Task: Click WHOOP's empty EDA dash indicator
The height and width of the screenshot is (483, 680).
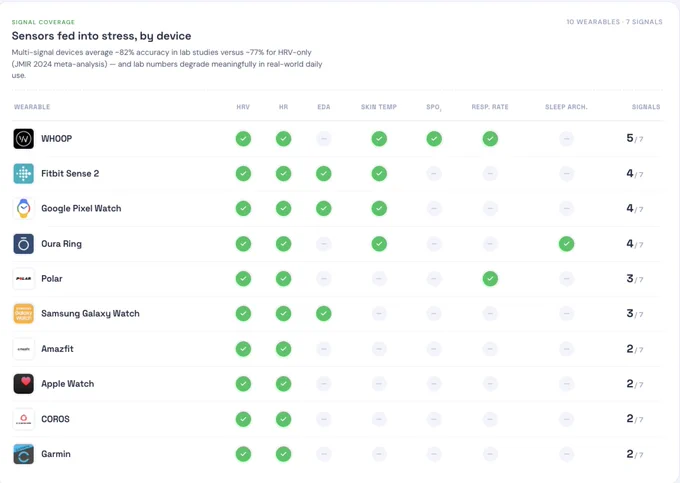Action: tap(324, 139)
